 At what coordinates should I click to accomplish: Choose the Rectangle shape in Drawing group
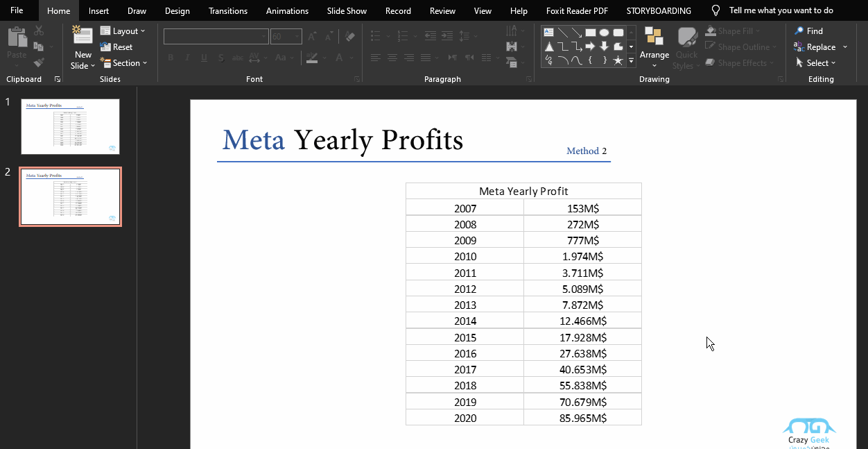click(590, 32)
